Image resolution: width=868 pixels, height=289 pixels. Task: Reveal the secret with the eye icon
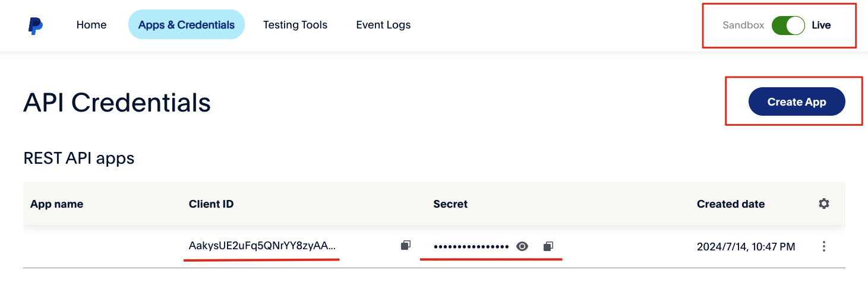(x=522, y=246)
